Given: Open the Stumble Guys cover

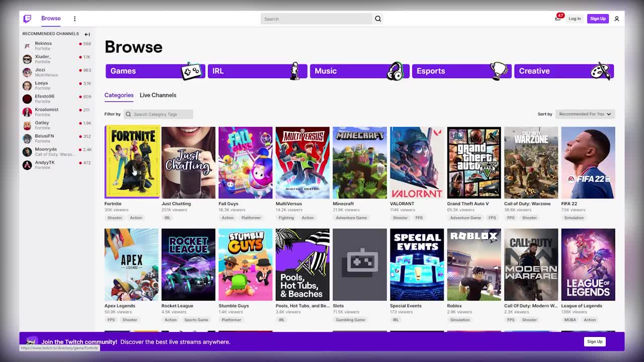Looking at the screenshot, I should point(246,264).
